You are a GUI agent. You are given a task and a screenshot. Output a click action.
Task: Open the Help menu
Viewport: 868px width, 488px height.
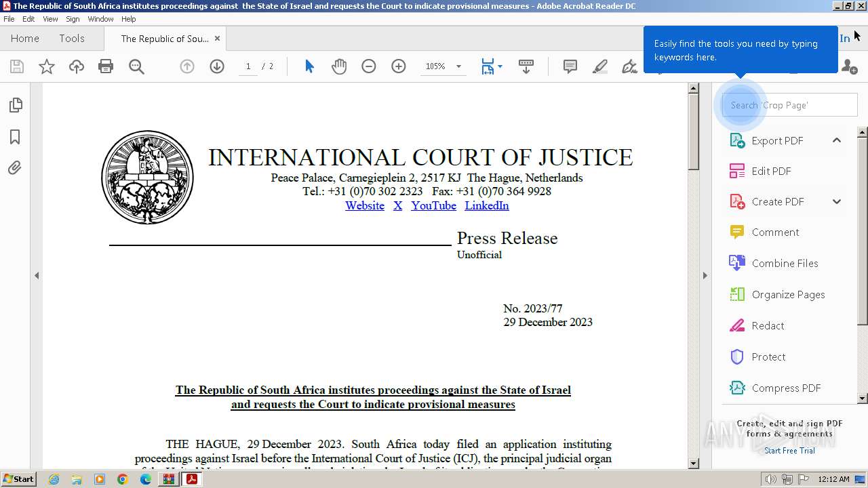coord(129,19)
